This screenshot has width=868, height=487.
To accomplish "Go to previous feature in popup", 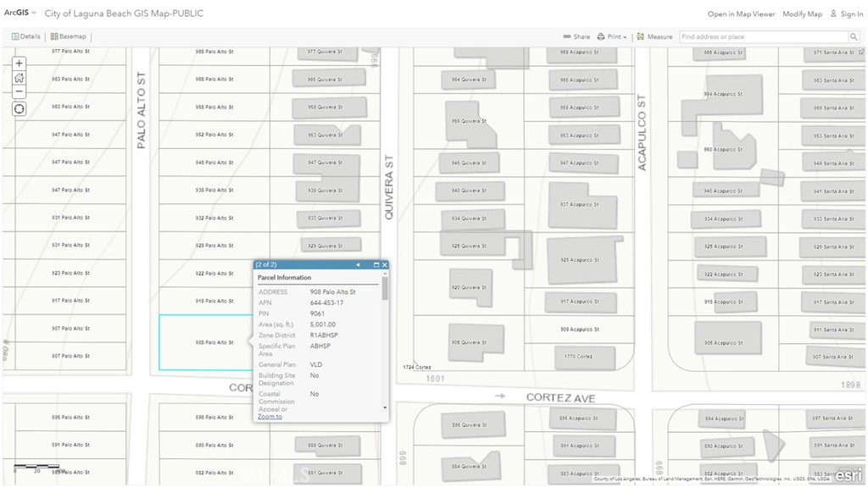I will tap(358, 265).
